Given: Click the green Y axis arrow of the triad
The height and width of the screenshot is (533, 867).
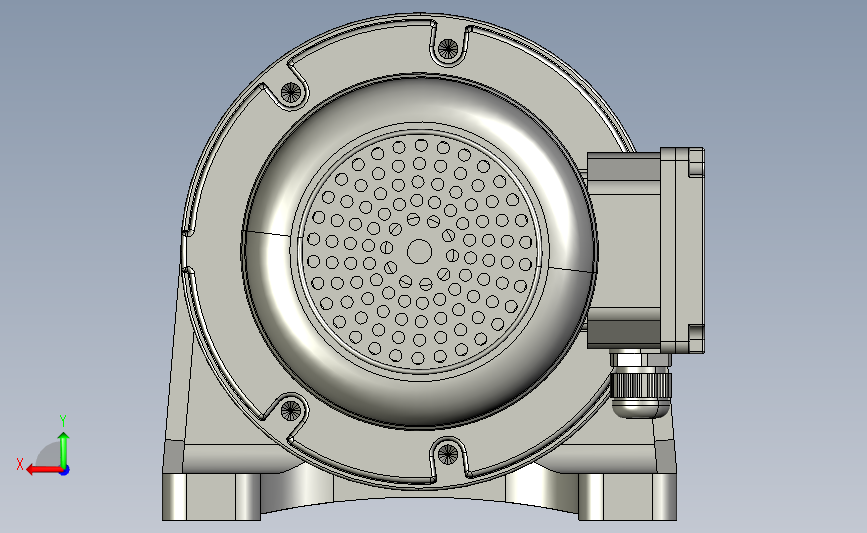Looking at the screenshot, I should 64,449.
